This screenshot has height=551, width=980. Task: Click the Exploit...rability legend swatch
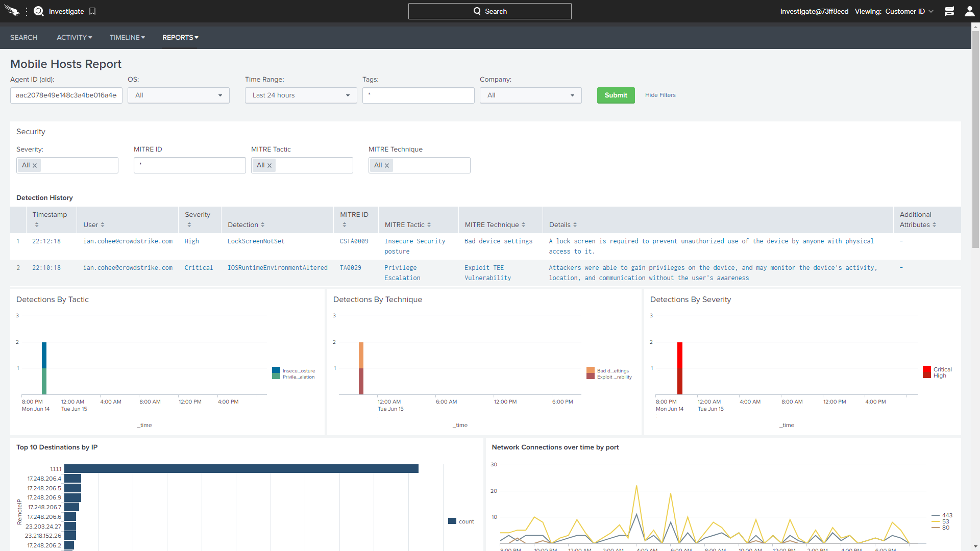591,377
